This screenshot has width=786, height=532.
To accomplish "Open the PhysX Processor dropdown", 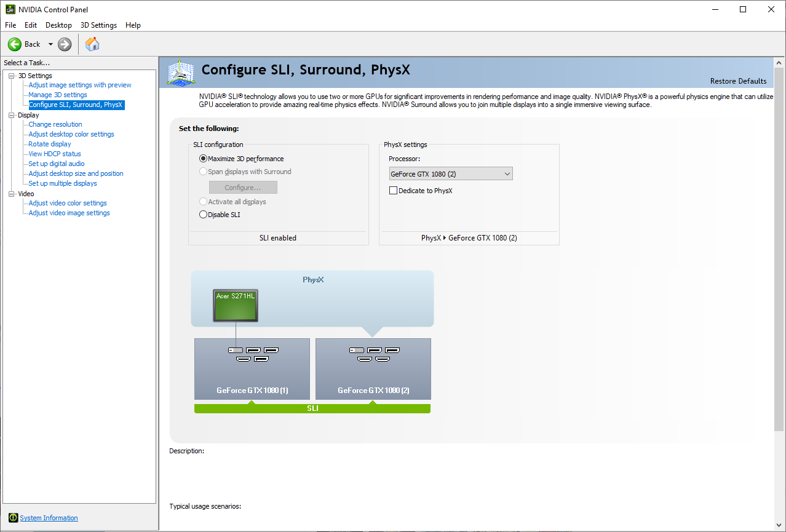I will [451, 174].
